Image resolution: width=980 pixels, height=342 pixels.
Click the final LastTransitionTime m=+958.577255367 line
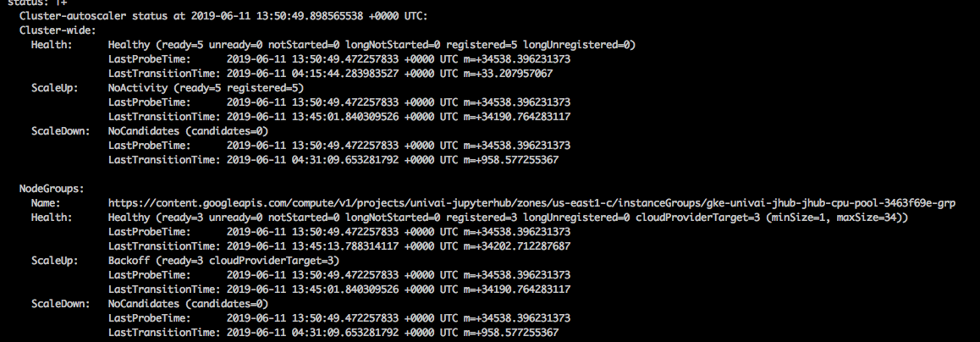tap(333, 333)
